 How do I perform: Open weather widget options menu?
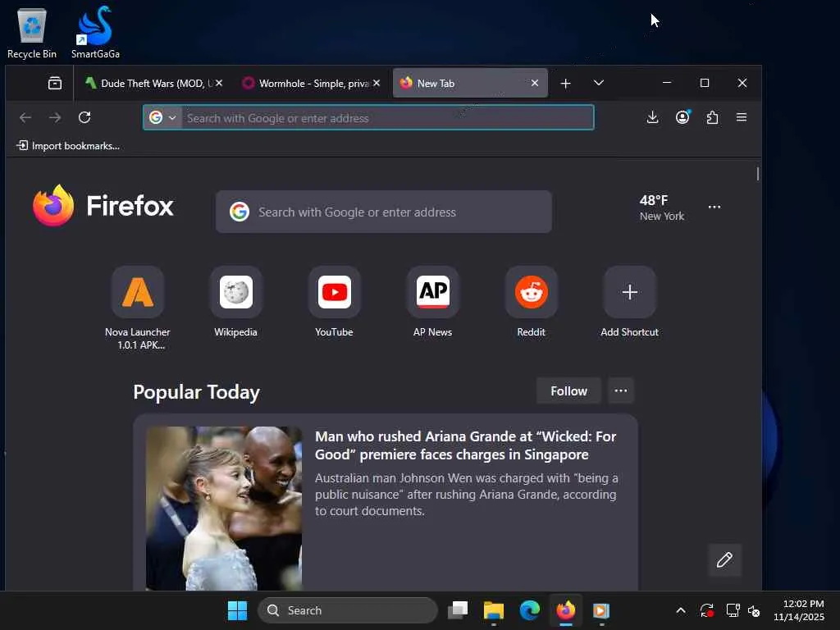click(714, 207)
